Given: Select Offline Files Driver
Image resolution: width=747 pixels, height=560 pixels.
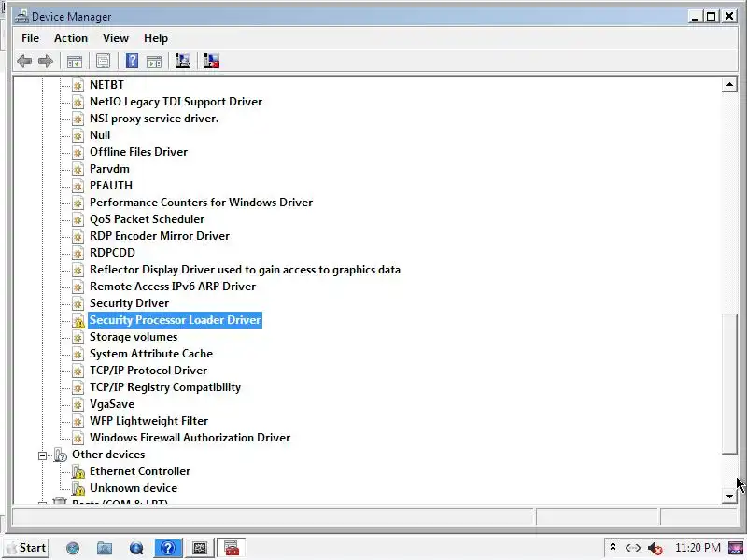Looking at the screenshot, I should coord(138,152).
